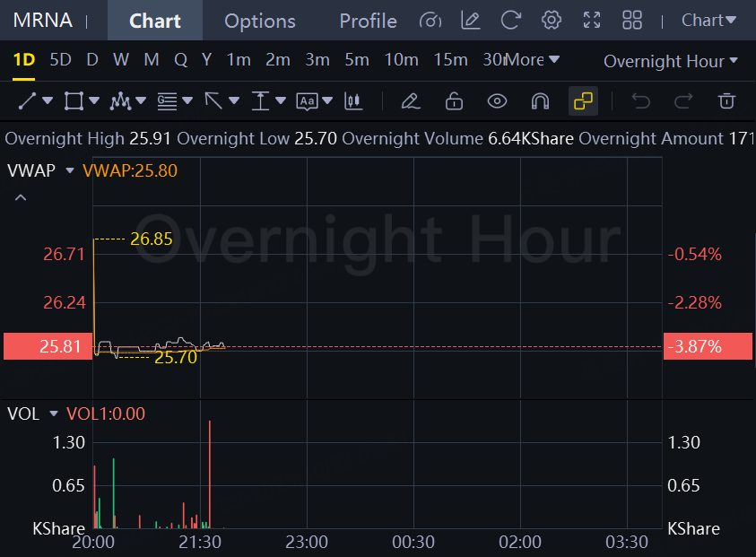Open the Overnight Hour session dropdown

point(671,61)
